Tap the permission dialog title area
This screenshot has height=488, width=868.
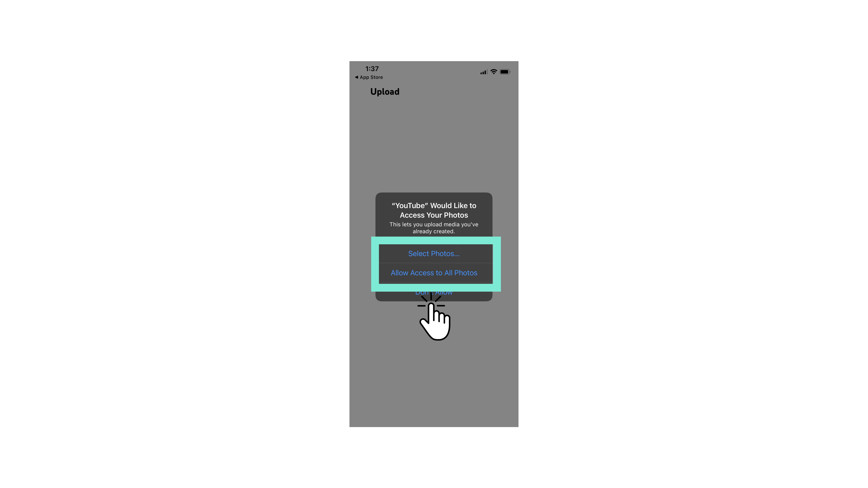pos(433,210)
